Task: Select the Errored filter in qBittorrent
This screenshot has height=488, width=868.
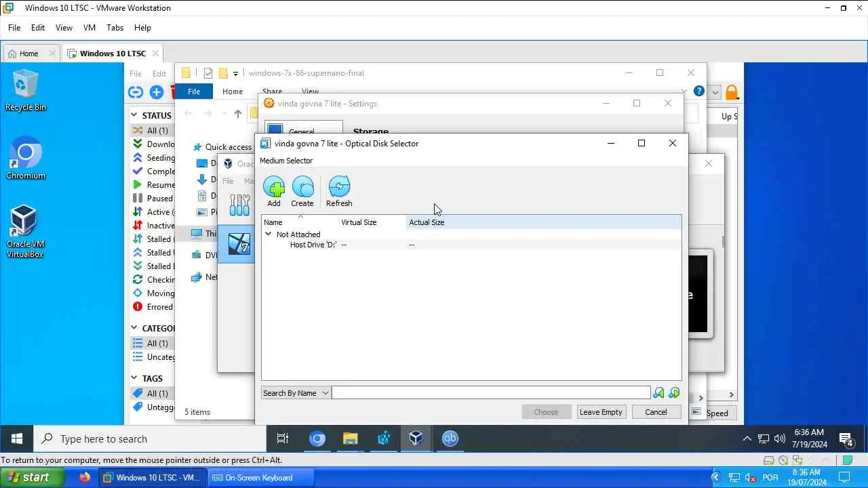Action: point(153,307)
